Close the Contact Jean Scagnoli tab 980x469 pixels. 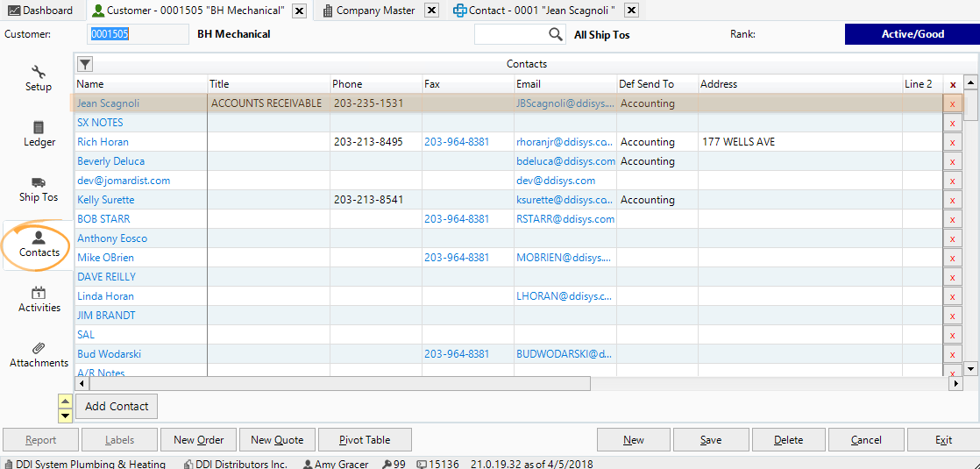pos(631,11)
